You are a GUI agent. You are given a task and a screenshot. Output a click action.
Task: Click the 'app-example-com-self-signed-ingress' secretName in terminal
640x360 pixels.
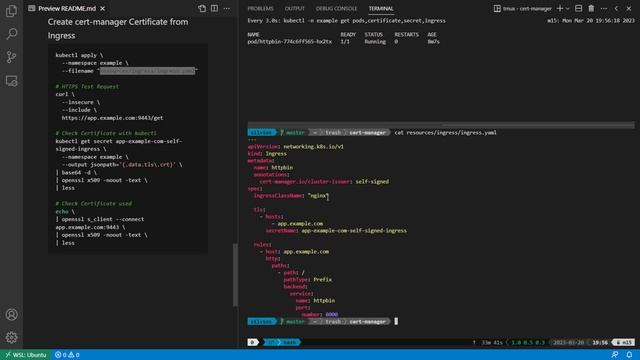354,231
